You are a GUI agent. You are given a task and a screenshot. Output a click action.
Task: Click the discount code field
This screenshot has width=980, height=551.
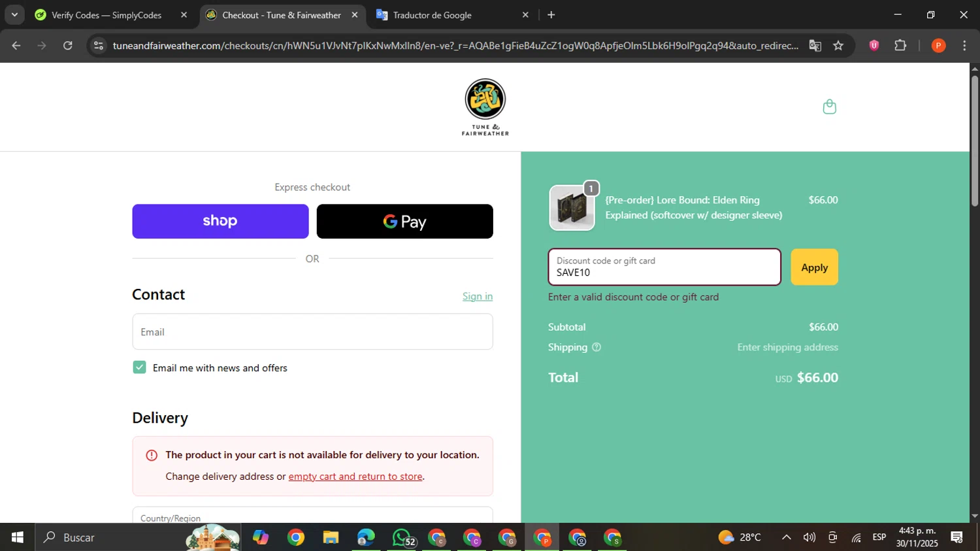[x=664, y=267]
